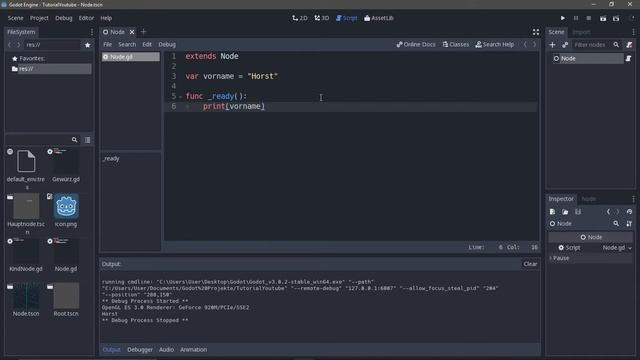Open Online Docs
Viewport: 640px width, 360px height.
pos(416,44)
